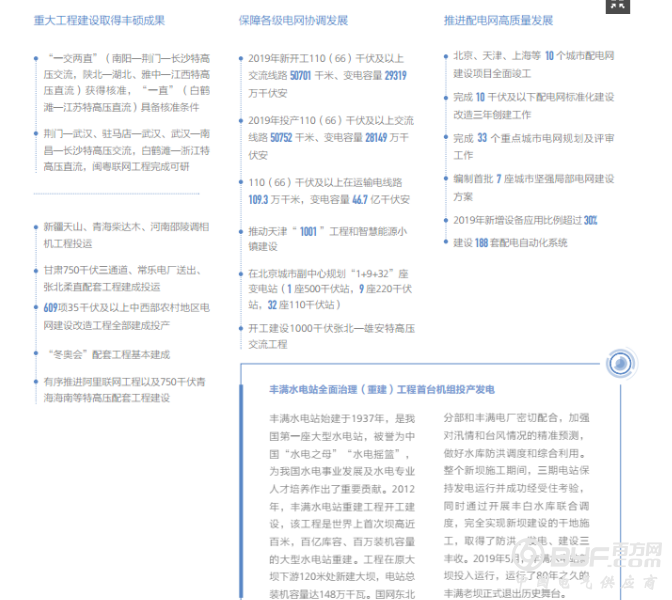672x600 pixels.
Task: Click the highlighted 30% figure
Action: point(591,220)
